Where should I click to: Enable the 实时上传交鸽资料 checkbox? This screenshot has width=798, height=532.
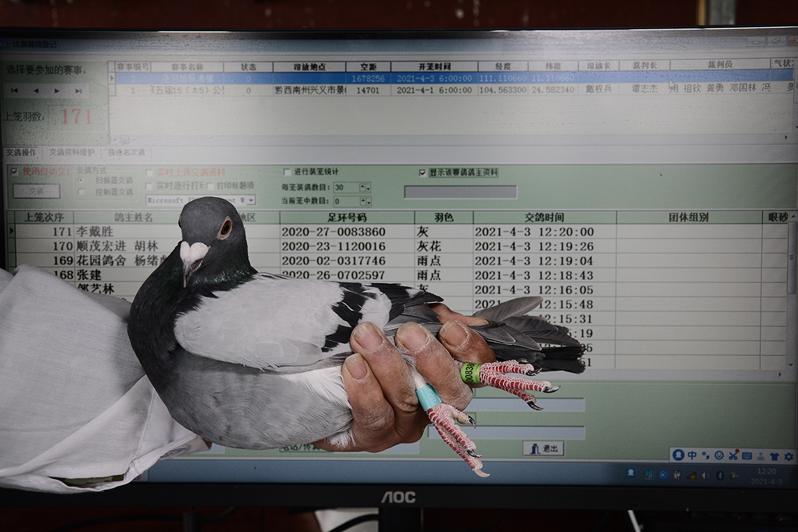coord(149,172)
